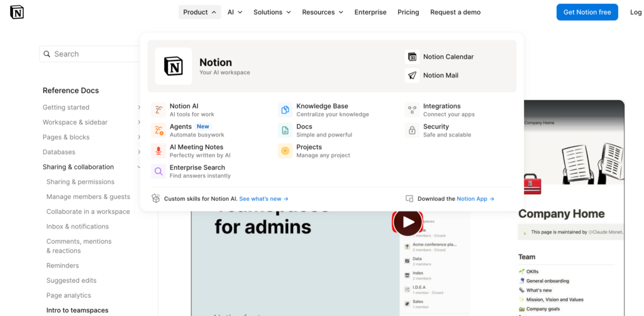Open the Resources dropdown menu
This screenshot has width=644, height=316.
(x=322, y=12)
